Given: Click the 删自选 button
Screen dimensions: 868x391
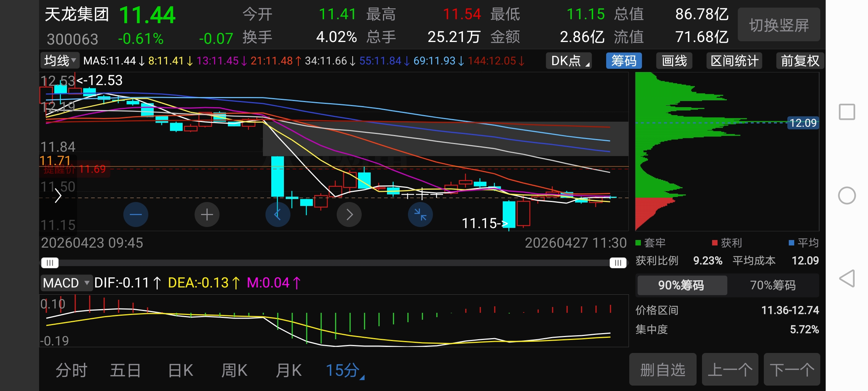Looking at the screenshot, I should coord(663,370).
